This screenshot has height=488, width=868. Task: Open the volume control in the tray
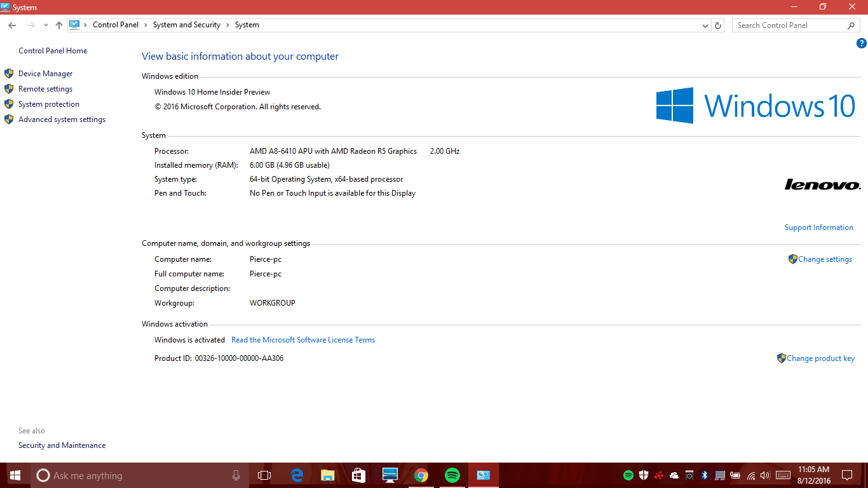point(765,475)
